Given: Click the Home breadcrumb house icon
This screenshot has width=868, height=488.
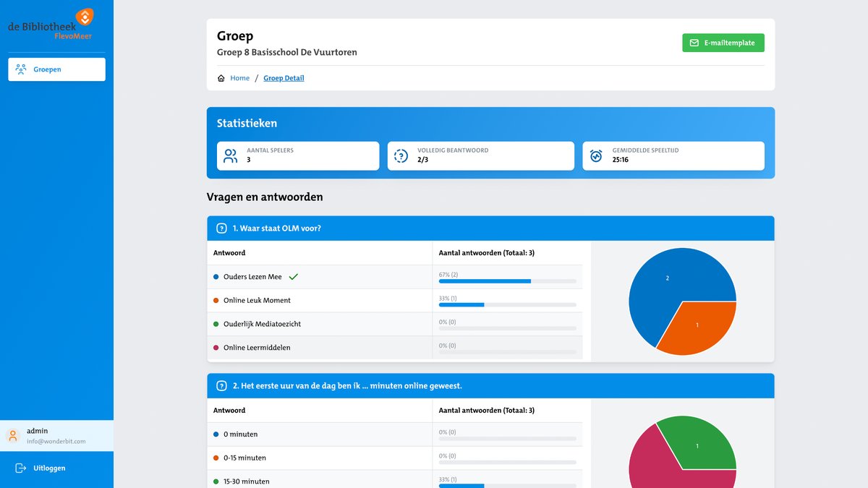Looking at the screenshot, I should (221, 78).
